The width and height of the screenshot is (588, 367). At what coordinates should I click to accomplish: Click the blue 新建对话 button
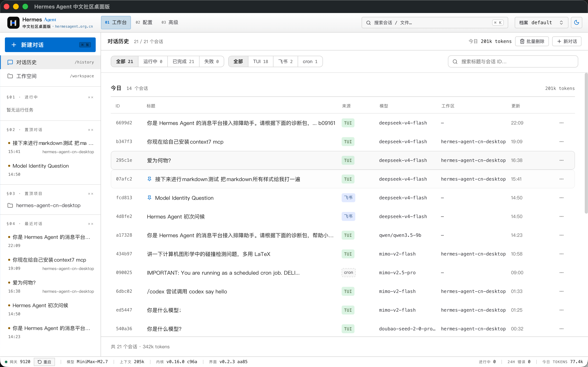pos(50,45)
